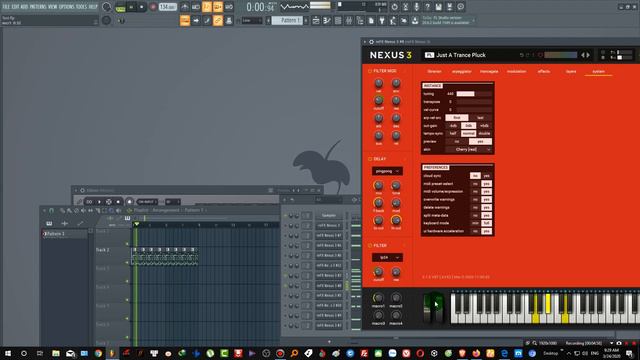Select Sampler channel in Channel rack
The image size is (640, 360).
329,216
